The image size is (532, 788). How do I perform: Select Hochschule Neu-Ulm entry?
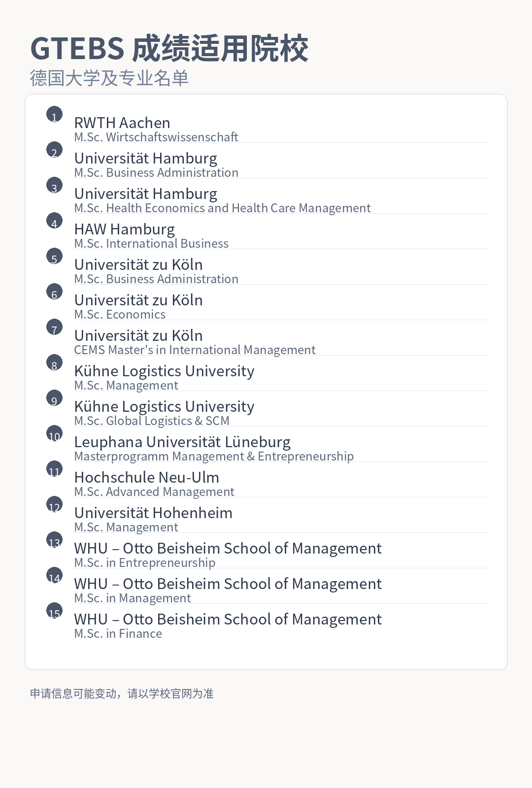click(x=147, y=477)
